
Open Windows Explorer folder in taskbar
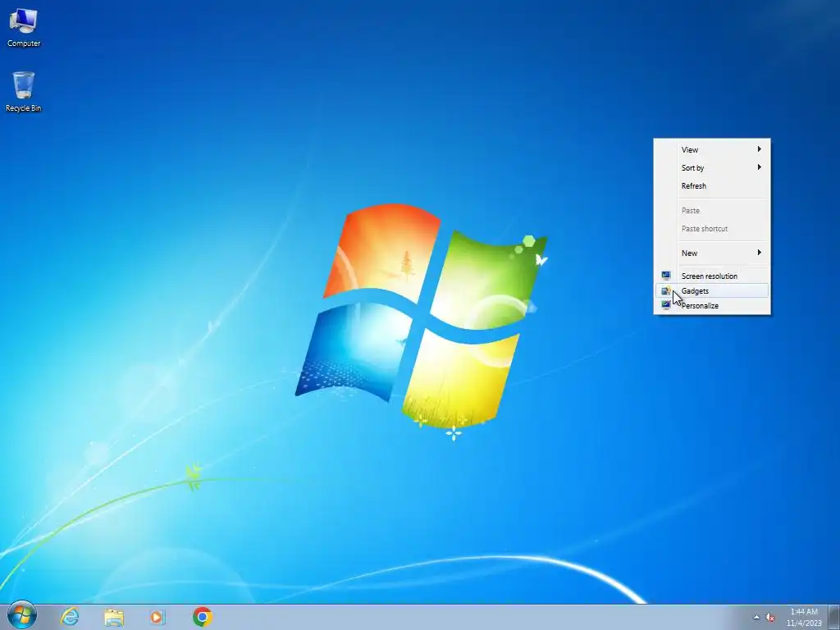[x=113, y=617]
